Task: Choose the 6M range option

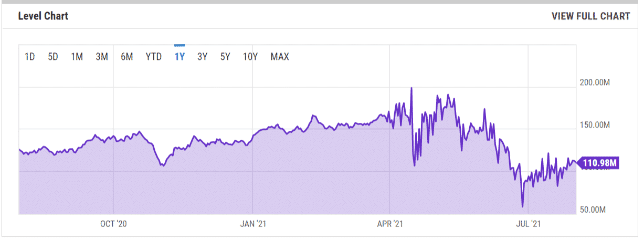Action: click(x=127, y=57)
